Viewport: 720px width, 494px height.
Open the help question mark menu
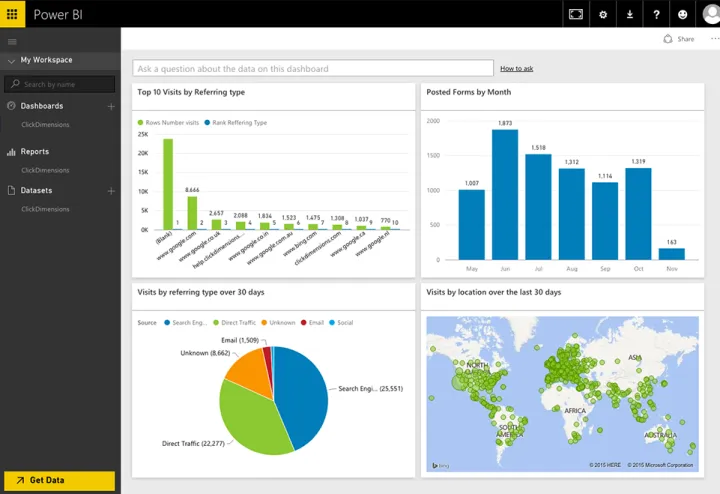(656, 14)
